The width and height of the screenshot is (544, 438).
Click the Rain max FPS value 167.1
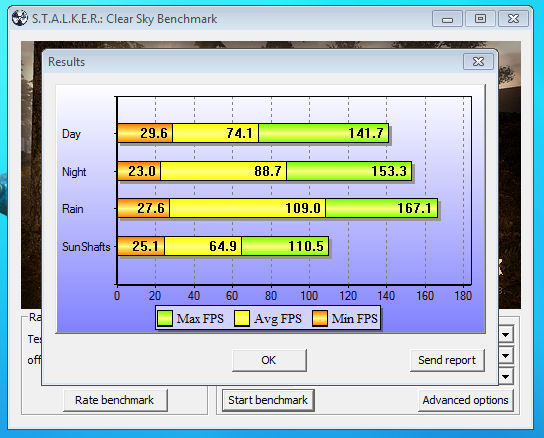point(414,208)
